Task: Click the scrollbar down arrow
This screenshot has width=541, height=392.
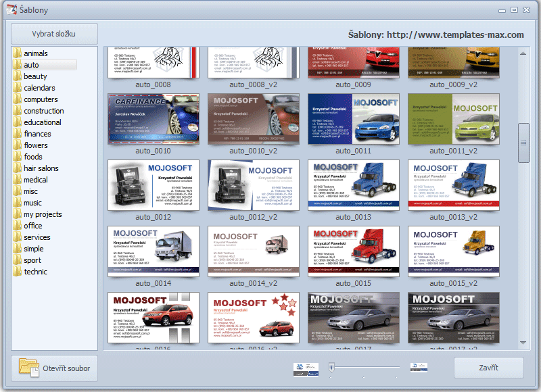Action: 523,343
